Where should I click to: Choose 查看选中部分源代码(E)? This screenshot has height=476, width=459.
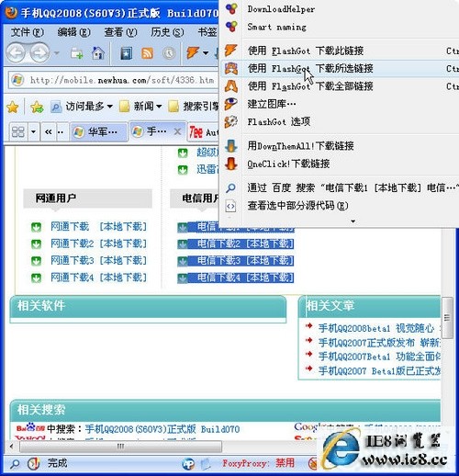pyautogui.click(x=339, y=205)
